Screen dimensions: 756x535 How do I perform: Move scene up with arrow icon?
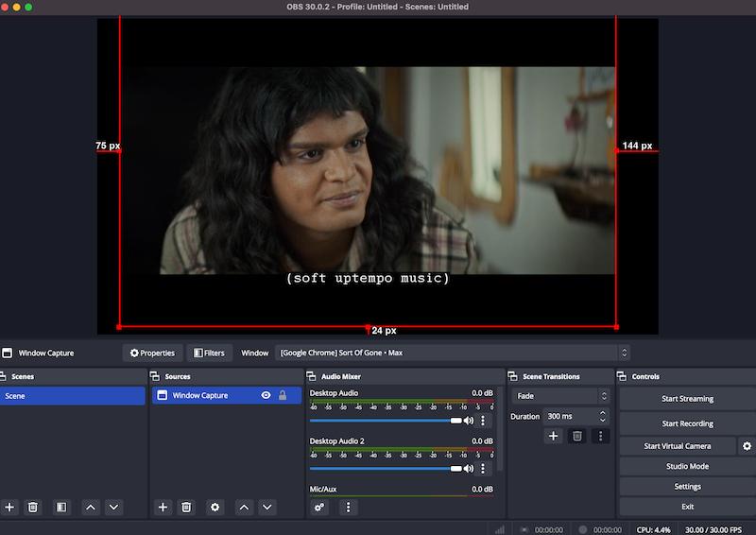(90, 507)
